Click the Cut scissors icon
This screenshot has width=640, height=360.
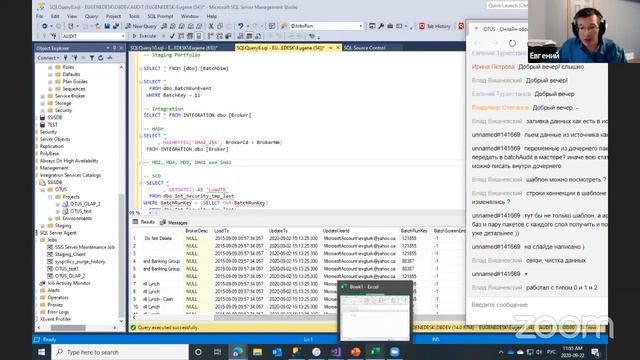(211, 26)
